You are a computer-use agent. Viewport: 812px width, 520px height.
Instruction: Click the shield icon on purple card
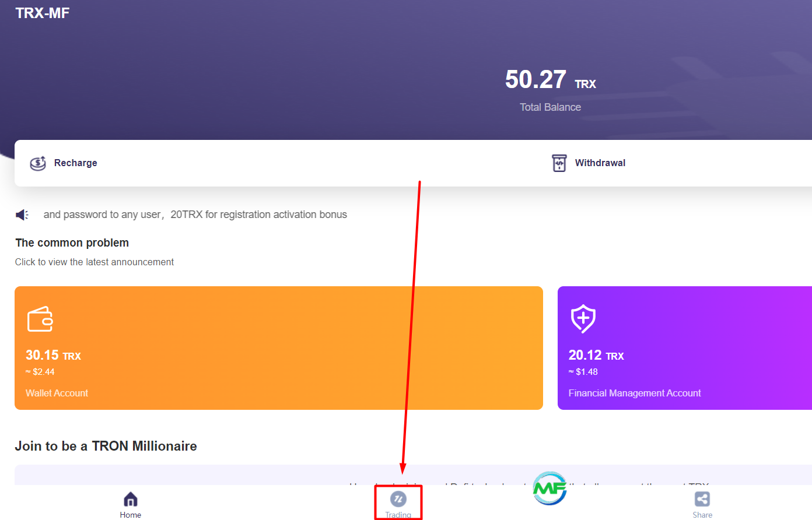pyautogui.click(x=583, y=319)
